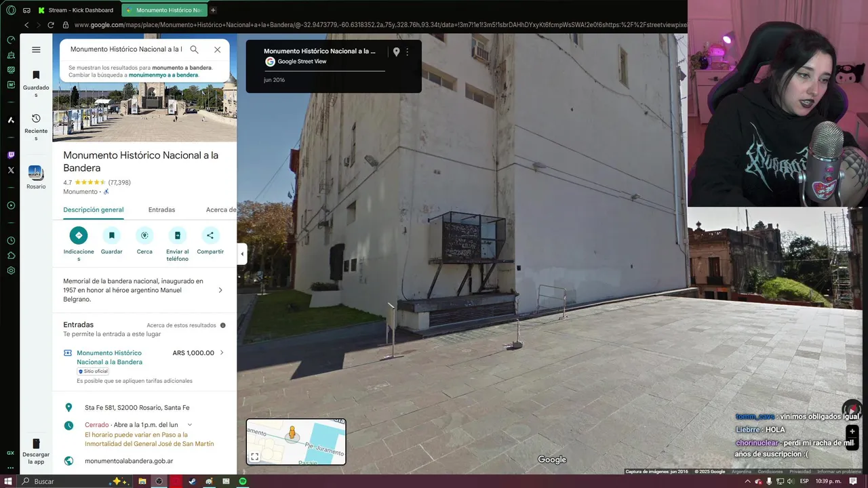The image size is (868, 488).
Task: Click the Street View compass
Action: point(851,409)
